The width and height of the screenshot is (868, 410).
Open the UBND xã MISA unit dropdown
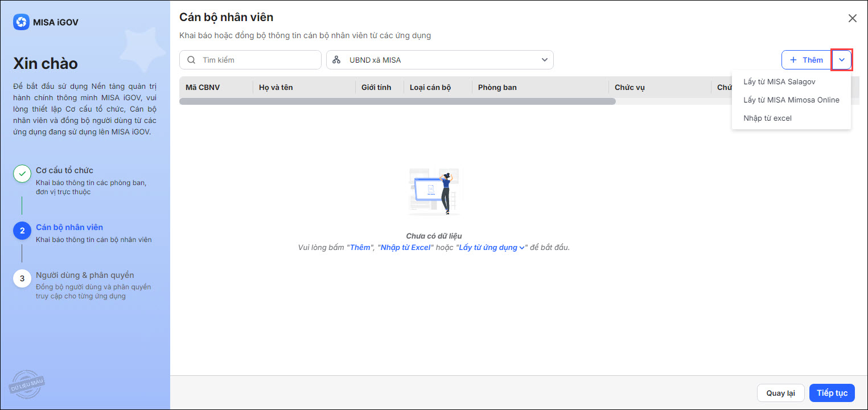point(440,60)
